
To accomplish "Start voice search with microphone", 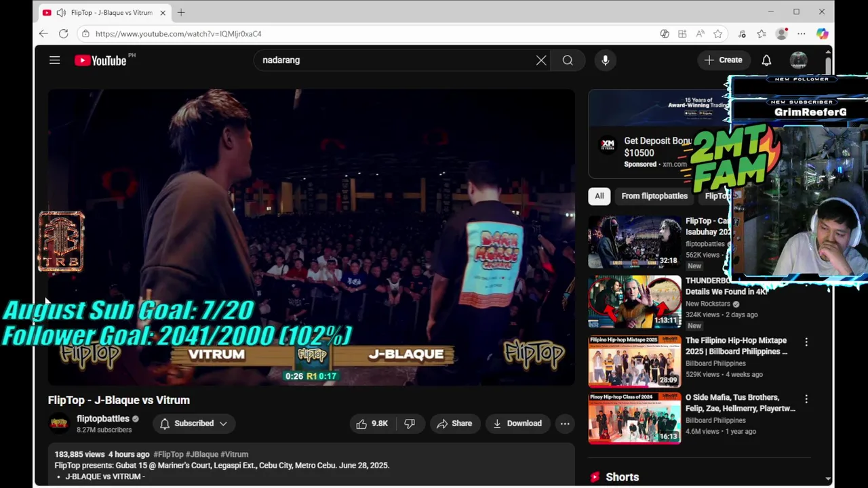I will [606, 60].
